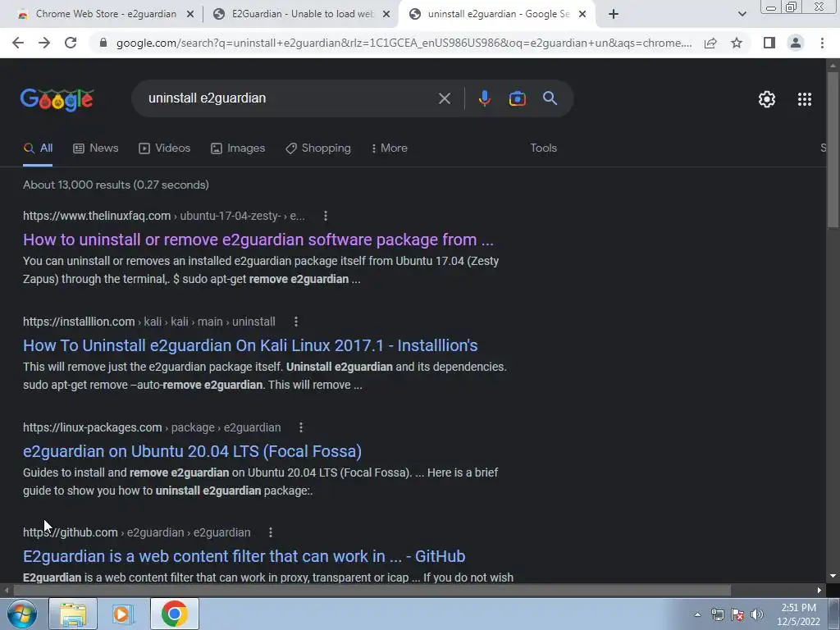
Task: Open options for thelinuxfaq.com result
Action: tap(325, 216)
